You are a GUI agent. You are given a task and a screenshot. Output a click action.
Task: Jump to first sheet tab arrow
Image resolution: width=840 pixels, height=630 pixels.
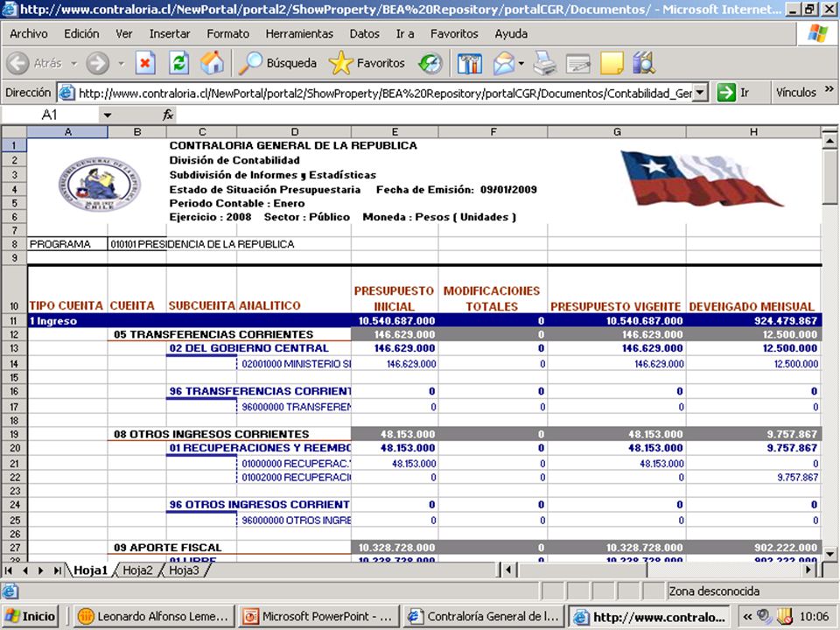click(x=8, y=570)
